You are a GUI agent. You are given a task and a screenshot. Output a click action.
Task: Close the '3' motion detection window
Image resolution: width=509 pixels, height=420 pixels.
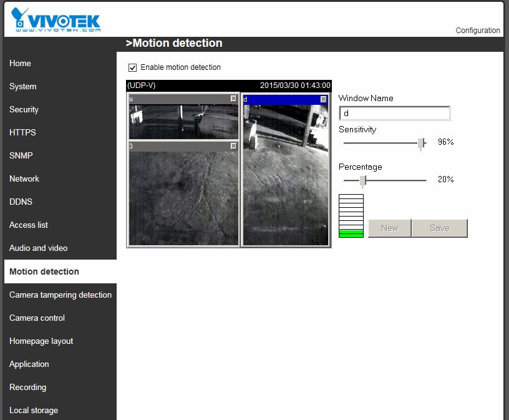coord(233,146)
